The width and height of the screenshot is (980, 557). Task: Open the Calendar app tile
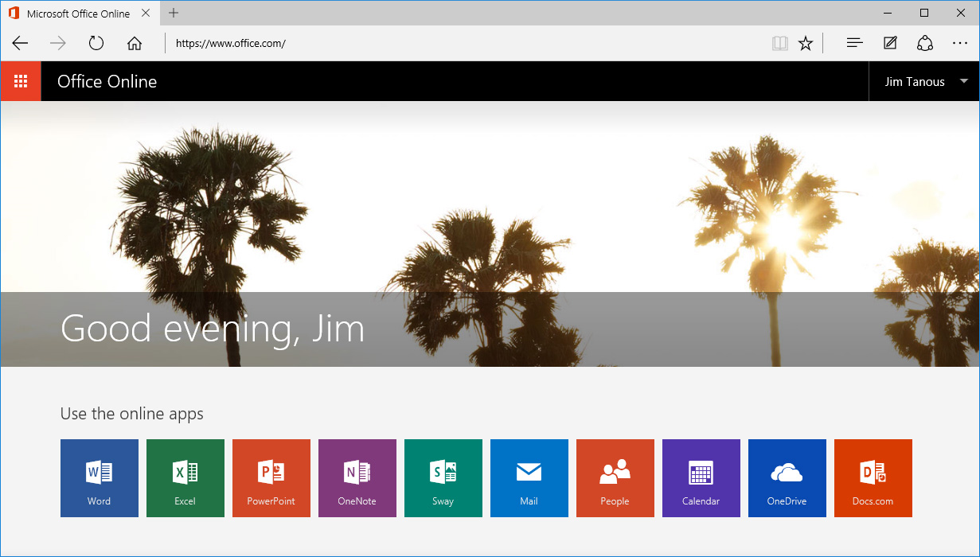point(701,478)
